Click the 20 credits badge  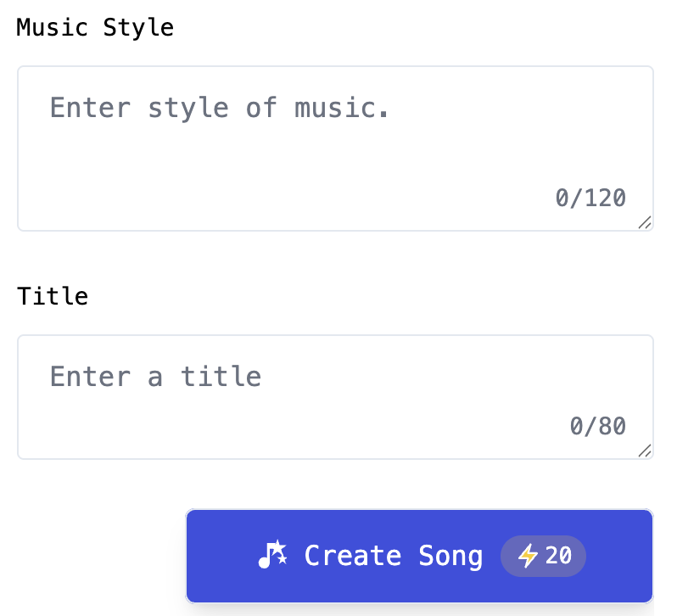(543, 557)
